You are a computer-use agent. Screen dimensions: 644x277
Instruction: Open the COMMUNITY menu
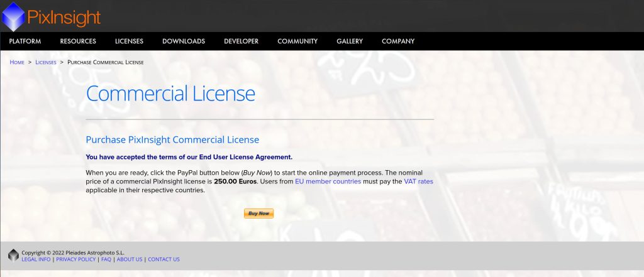[297, 41]
